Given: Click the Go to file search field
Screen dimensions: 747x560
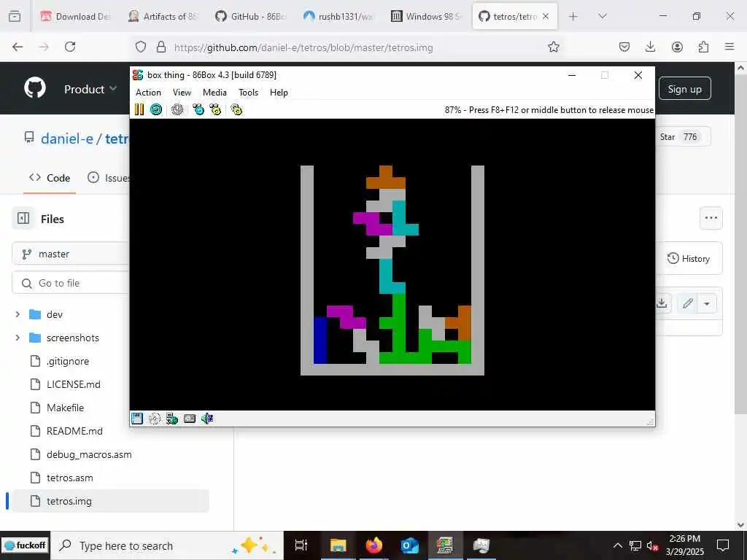Looking at the screenshot, I should (x=71, y=283).
